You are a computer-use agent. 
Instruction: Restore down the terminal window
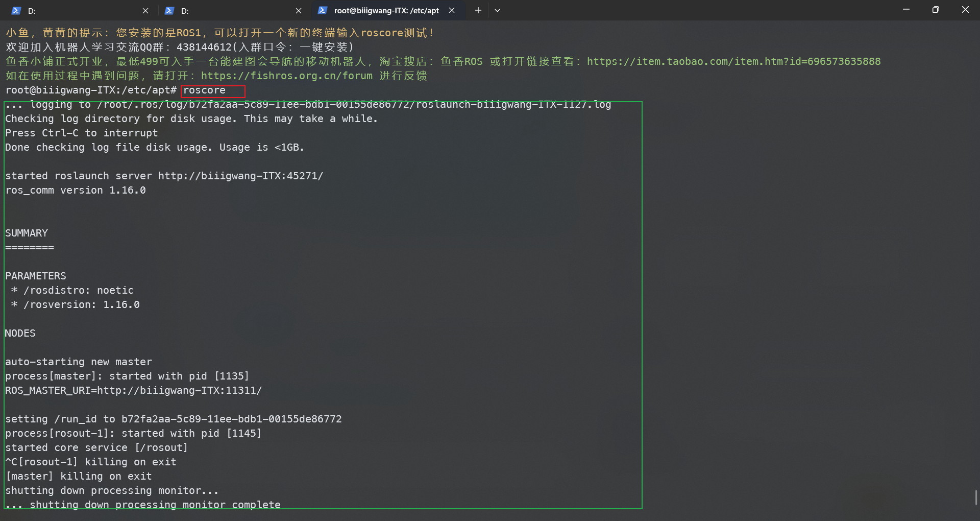pos(936,10)
